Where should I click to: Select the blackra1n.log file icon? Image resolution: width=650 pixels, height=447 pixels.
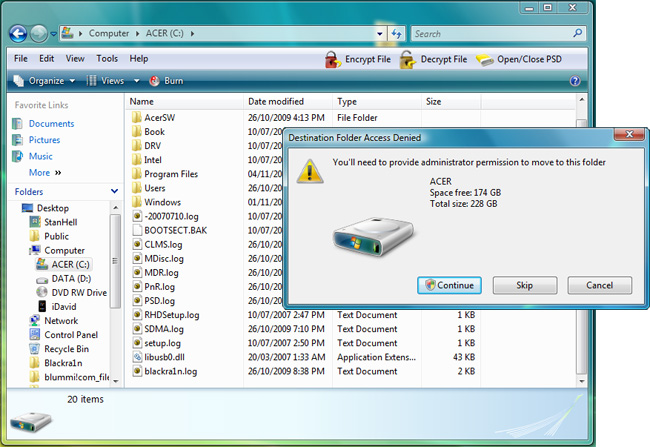point(137,371)
